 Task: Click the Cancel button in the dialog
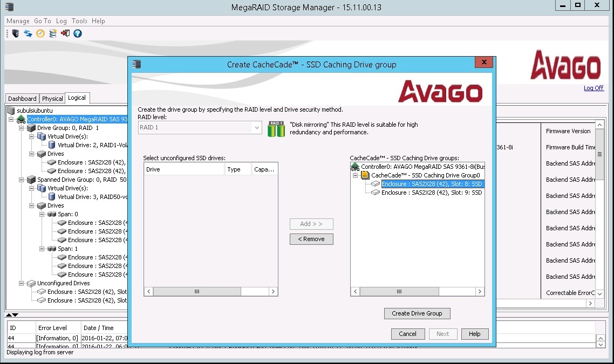[x=408, y=334]
